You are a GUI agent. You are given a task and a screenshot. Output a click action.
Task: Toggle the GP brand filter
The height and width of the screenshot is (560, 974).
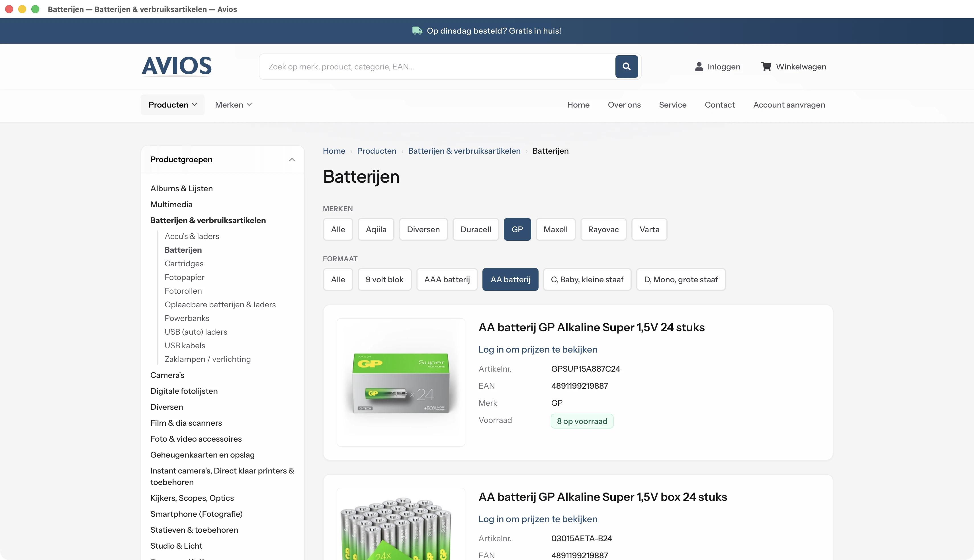517,230
